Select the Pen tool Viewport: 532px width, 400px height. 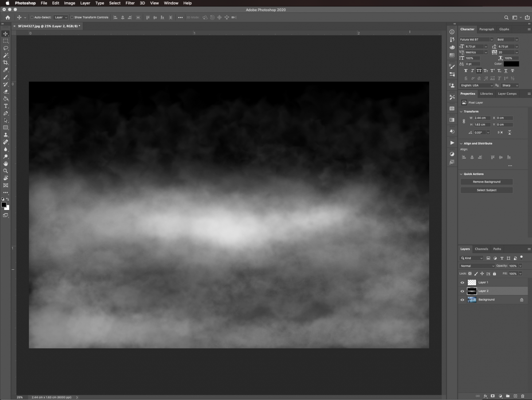pos(6,113)
